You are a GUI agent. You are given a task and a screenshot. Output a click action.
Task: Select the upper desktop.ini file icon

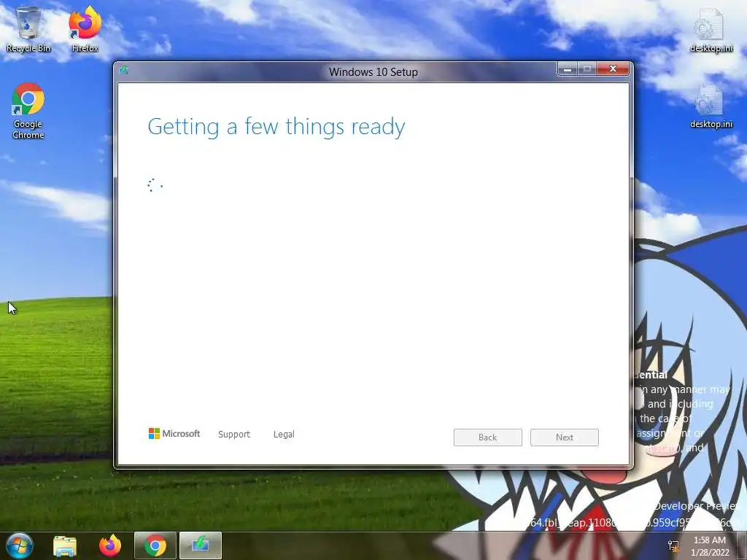point(711,29)
